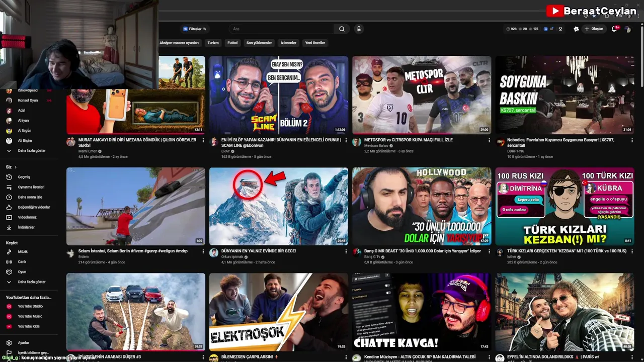Open Daha sonra izle list

pos(29,197)
